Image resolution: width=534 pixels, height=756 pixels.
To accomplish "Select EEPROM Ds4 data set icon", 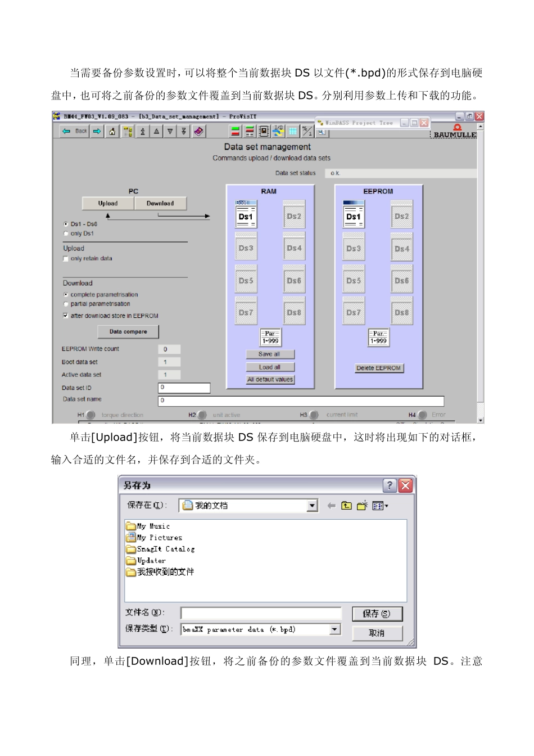I will (x=402, y=246).
